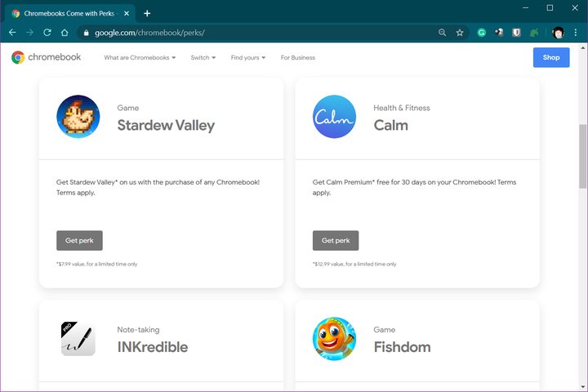The image size is (588, 392).
Task: Open the zoom magnifier icon in address bar
Action: tap(442, 33)
